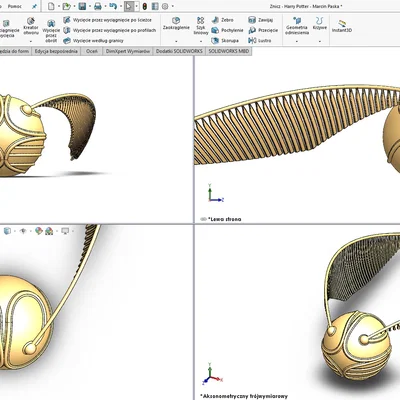Select Wycięcie według granicy

[x=94, y=41]
